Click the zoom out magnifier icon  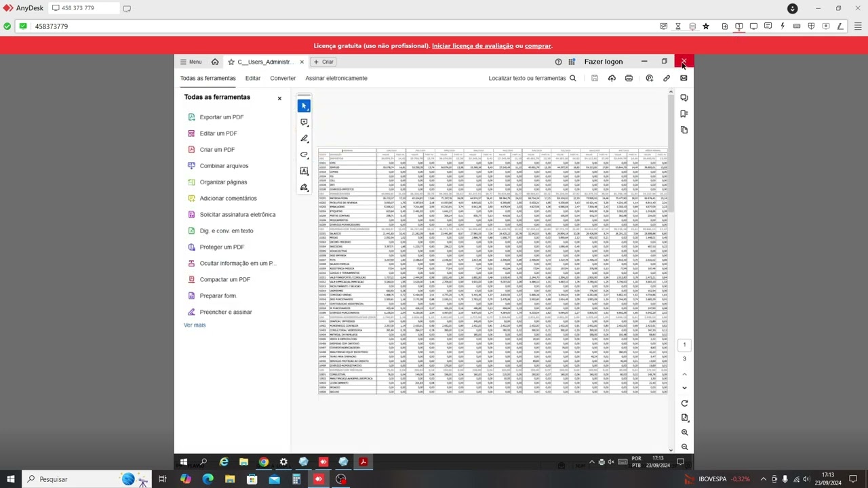tap(684, 447)
